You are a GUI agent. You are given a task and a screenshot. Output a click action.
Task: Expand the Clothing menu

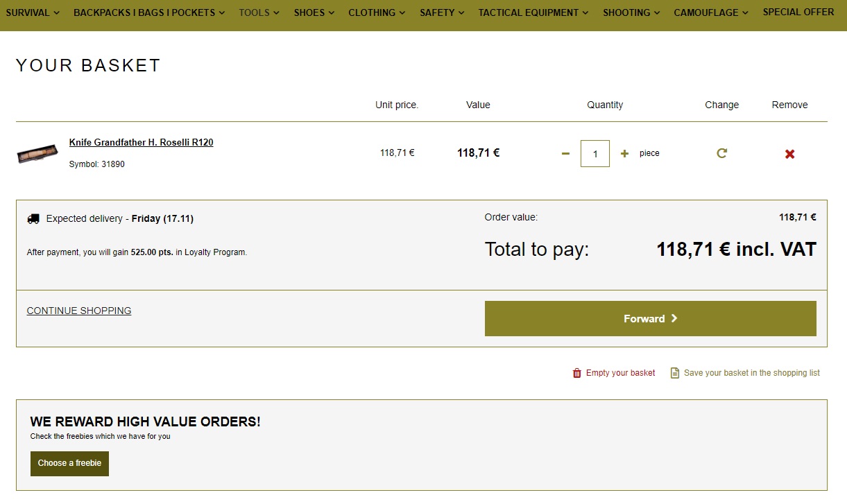coord(377,12)
